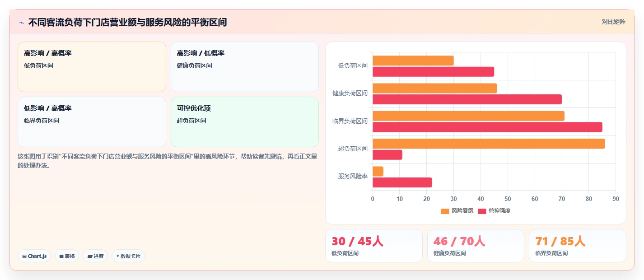Select the 进度 tag chip

coord(95,256)
